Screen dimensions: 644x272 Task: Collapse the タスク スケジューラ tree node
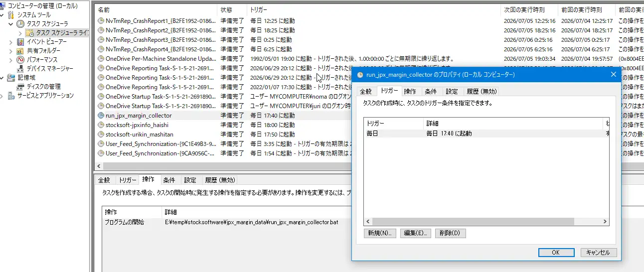click(x=11, y=24)
